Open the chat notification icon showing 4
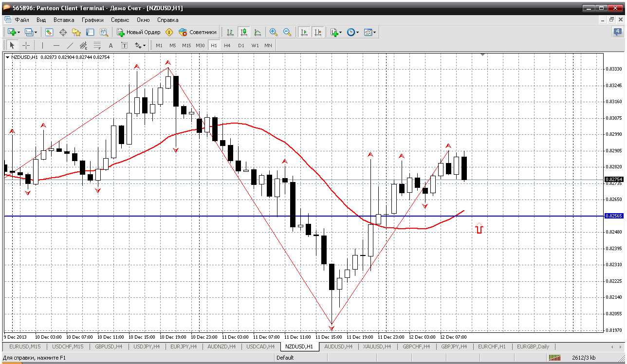This screenshot has width=627, height=364. click(617, 32)
